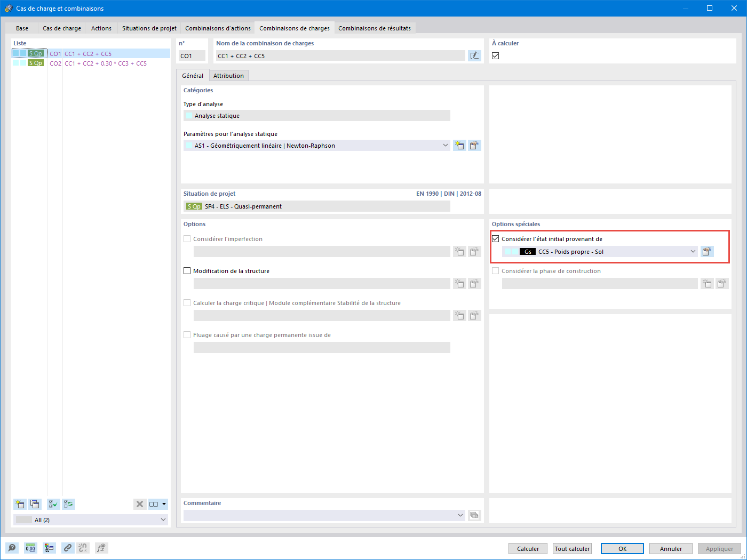Click the Tout calculer button
The width and height of the screenshot is (747, 560).
click(572, 548)
